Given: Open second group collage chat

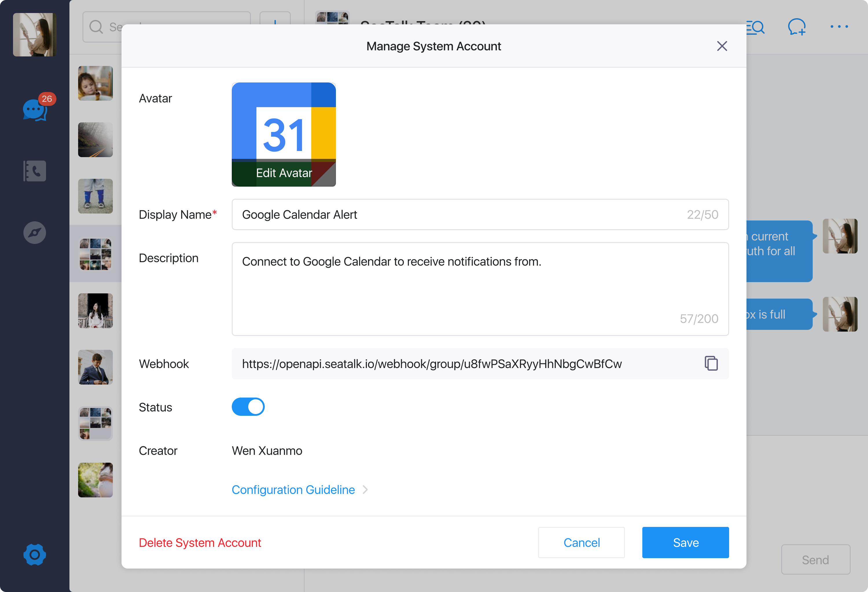Looking at the screenshot, I should (x=95, y=424).
